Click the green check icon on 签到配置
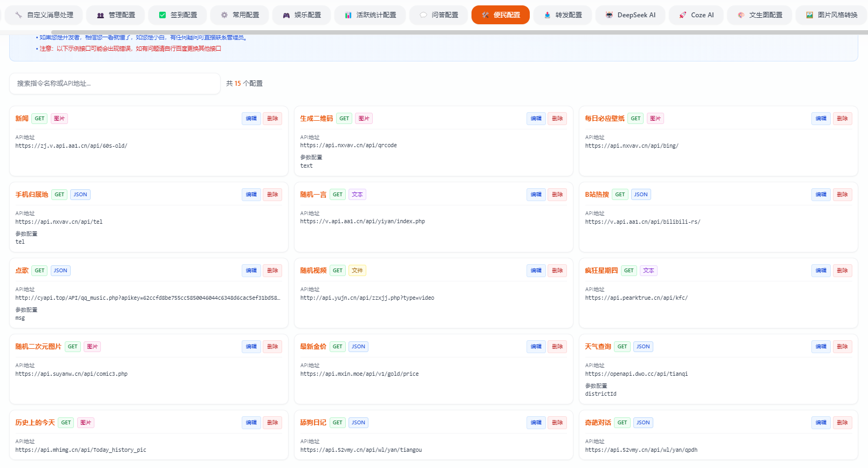 point(162,15)
